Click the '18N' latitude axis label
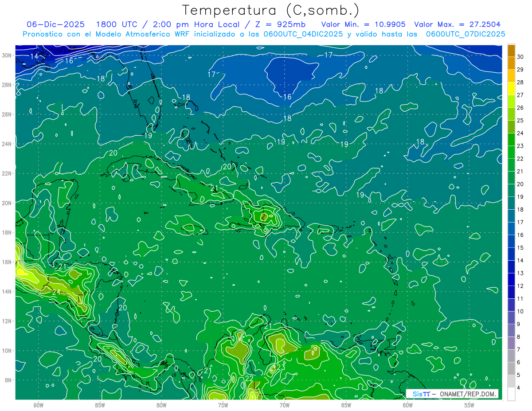 point(7,232)
